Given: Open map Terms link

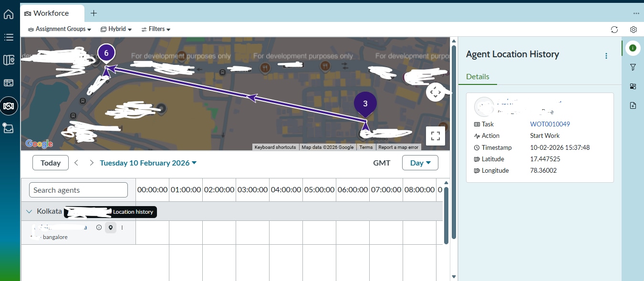Looking at the screenshot, I should coord(366,147).
